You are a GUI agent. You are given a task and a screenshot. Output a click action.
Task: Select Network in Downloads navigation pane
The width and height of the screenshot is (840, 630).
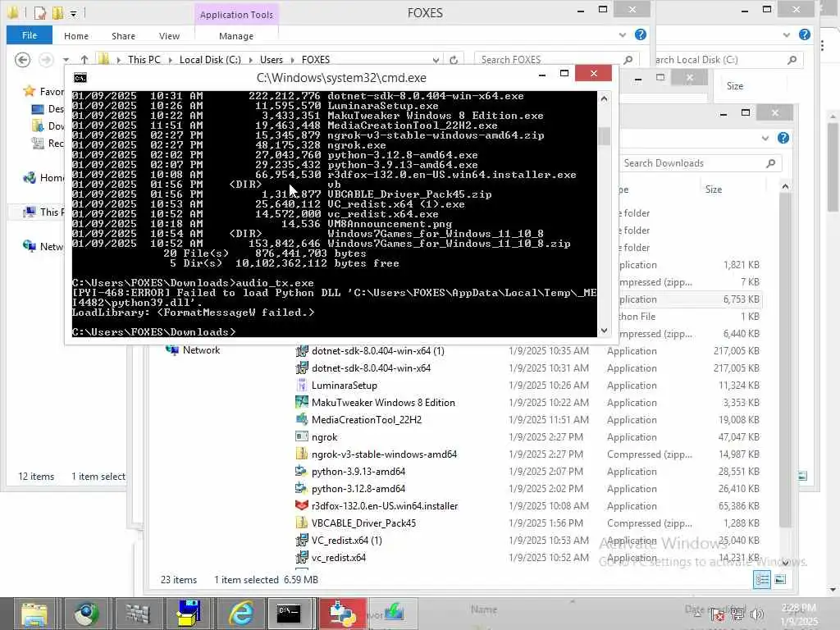(201, 349)
